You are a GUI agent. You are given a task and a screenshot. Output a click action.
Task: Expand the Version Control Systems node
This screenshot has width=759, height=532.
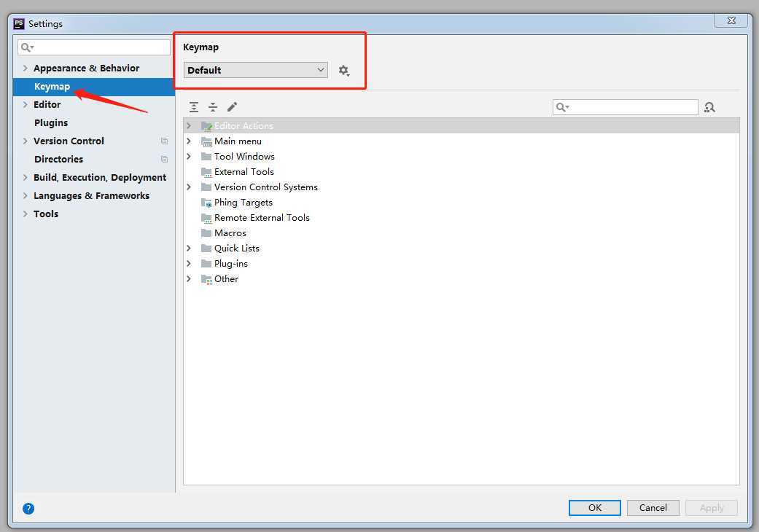(x=190, y=187)
